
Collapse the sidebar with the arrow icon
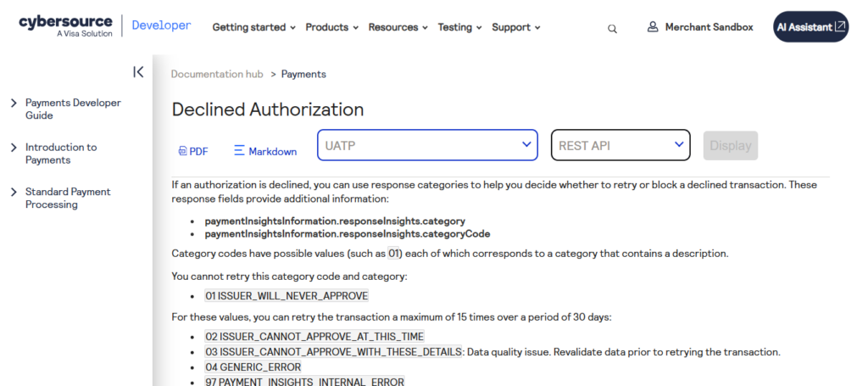pos(138,72)
